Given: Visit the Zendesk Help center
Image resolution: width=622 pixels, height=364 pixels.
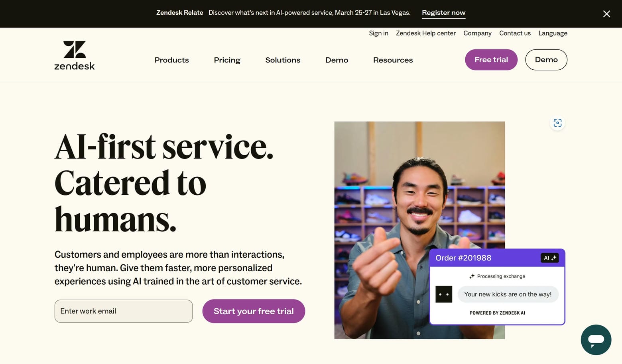Looking at the screenshot, I should tap(426, 33).
